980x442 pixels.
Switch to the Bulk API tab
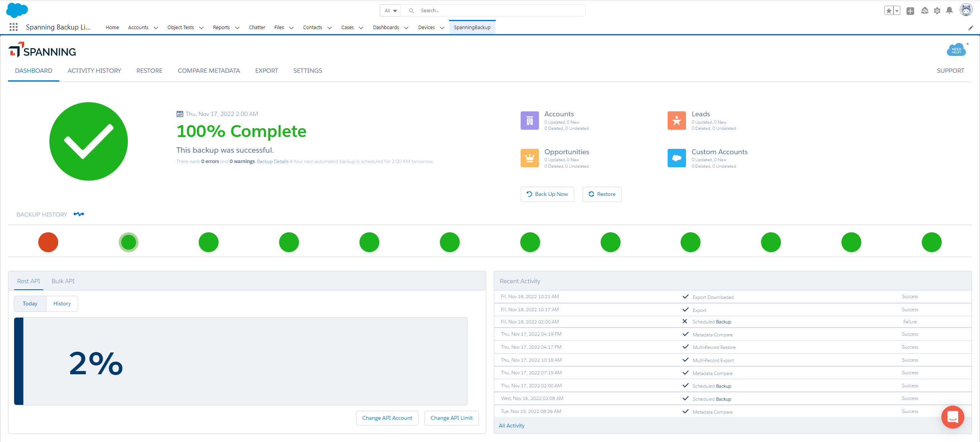pos(63,281)
